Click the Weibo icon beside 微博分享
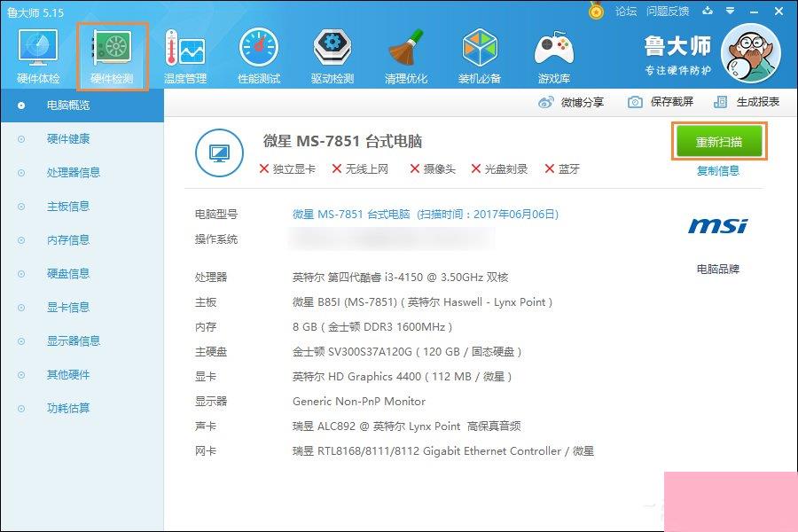This screenshot has height=532, width=798. tap(545, 102)
